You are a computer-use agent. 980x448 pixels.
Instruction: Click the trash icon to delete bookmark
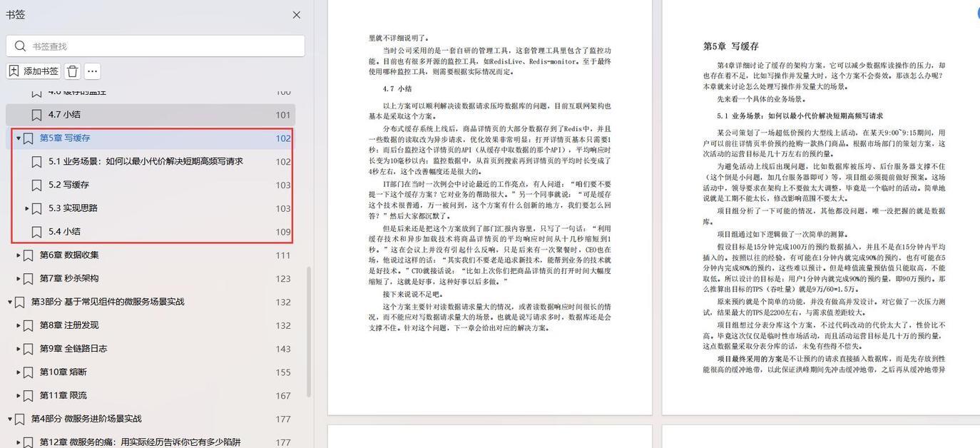click(72, 71)
